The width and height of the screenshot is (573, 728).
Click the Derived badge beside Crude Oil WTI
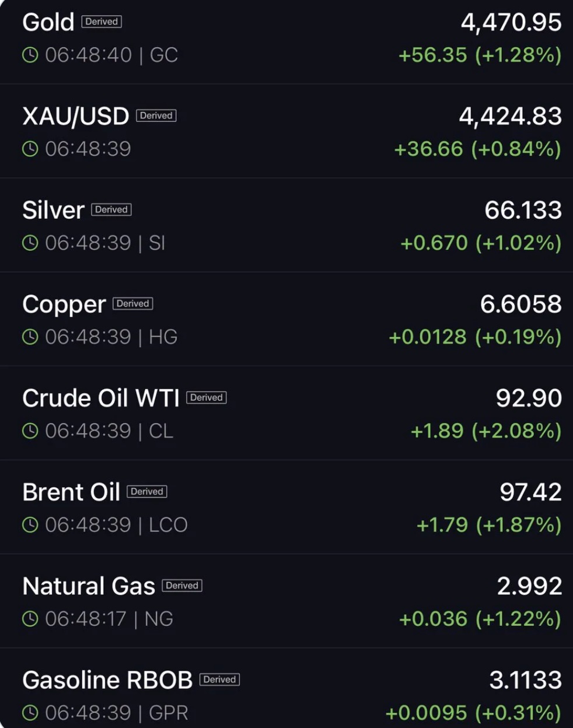pos(207,397)
